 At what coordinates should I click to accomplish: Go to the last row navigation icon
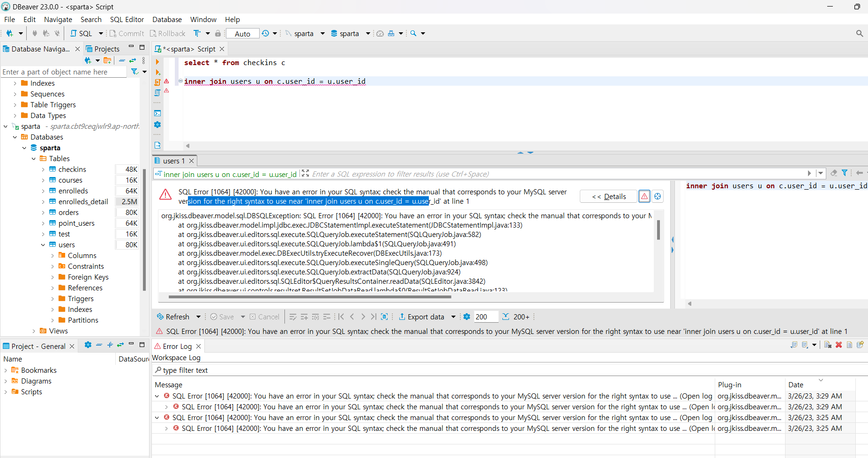[374, 317]
